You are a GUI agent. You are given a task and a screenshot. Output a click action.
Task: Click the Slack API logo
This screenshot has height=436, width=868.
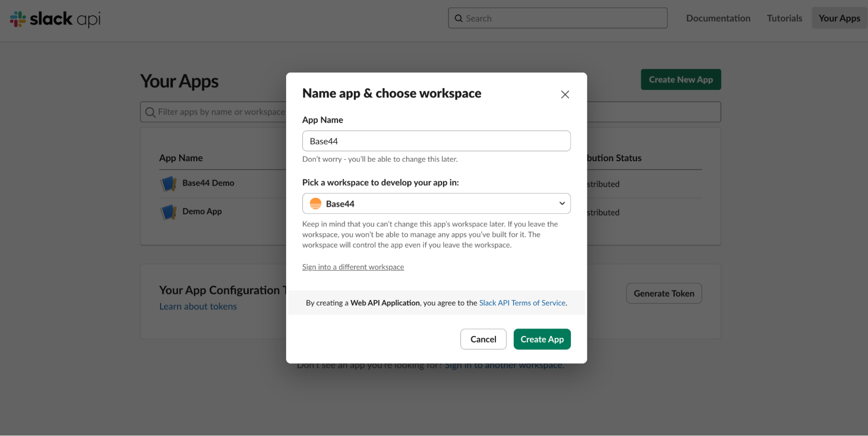[55, 19]
